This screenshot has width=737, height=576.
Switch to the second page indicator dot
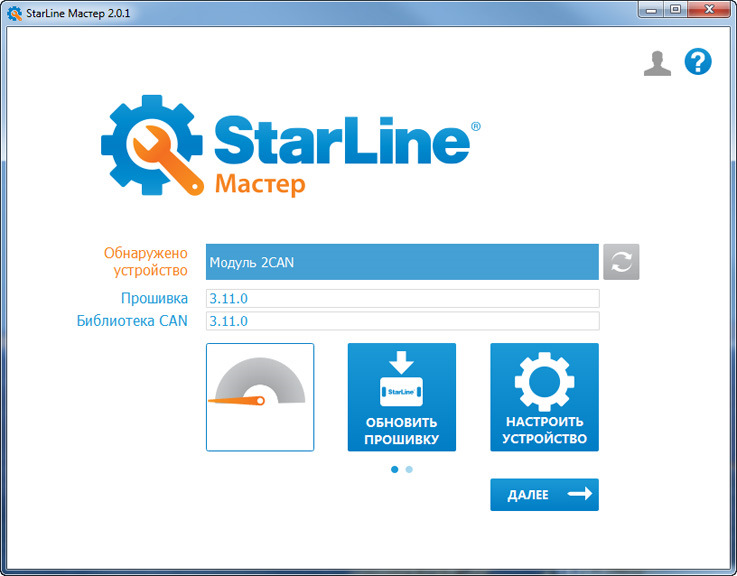click(409, 469)
